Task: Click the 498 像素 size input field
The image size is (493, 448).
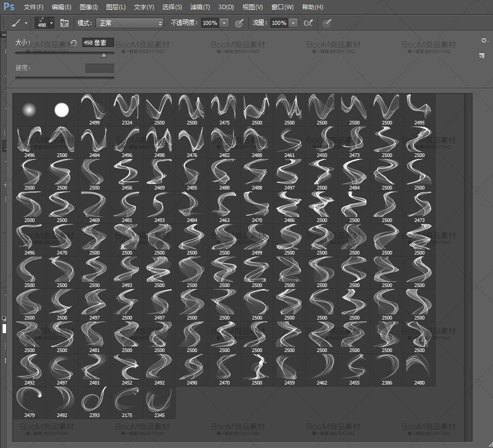Action: click(97, 43)
